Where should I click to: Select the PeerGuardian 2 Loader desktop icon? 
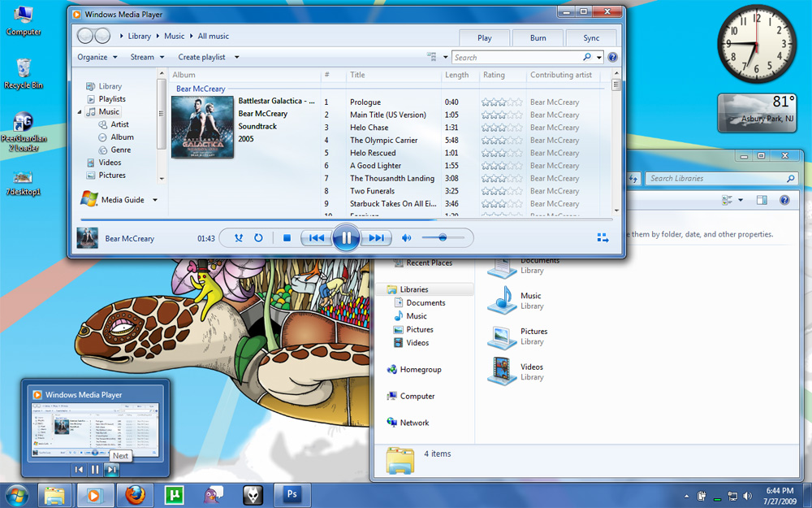[24, 132]
